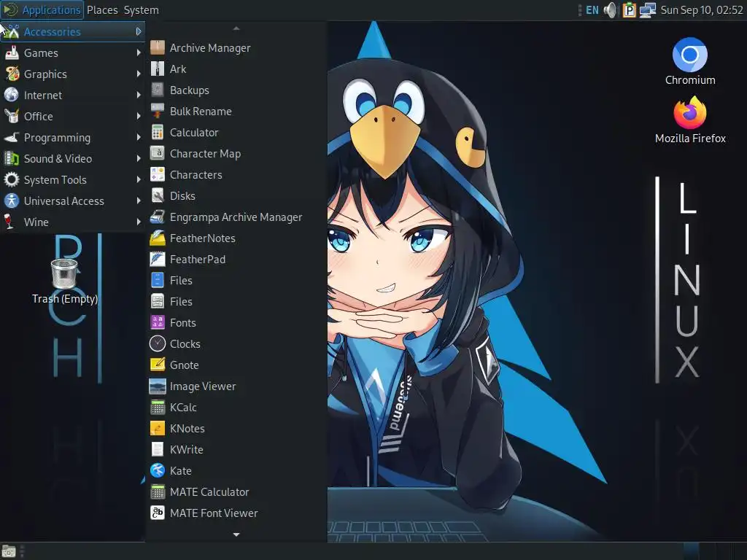Click the Applications menu in the panel

point(42,10)
